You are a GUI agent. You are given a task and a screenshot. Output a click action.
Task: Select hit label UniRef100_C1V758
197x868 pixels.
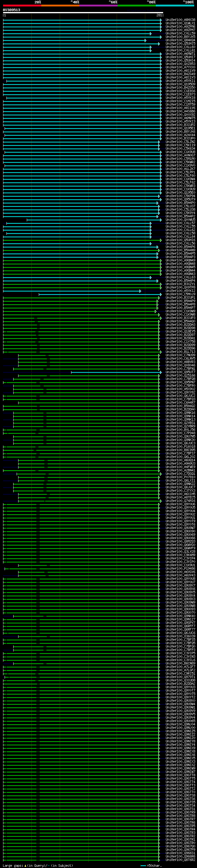pos(180,341)
